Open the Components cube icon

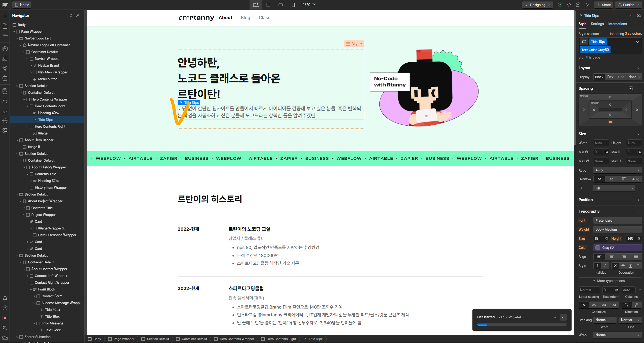(5, 48)
